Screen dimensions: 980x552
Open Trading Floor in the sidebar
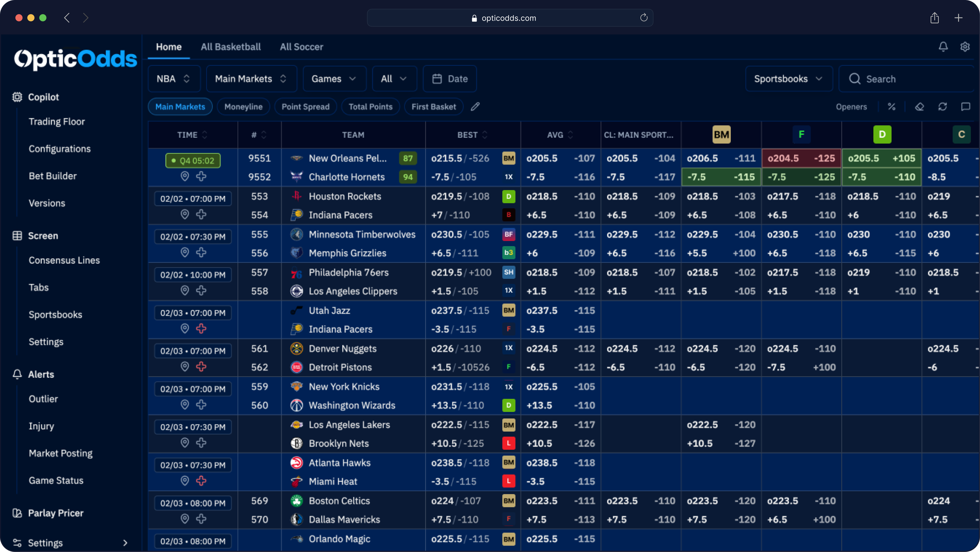point(57,122)
